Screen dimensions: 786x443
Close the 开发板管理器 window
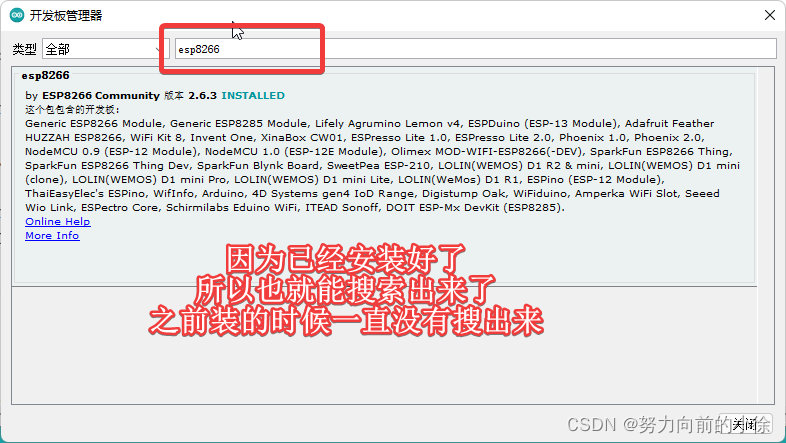point(770,16)
